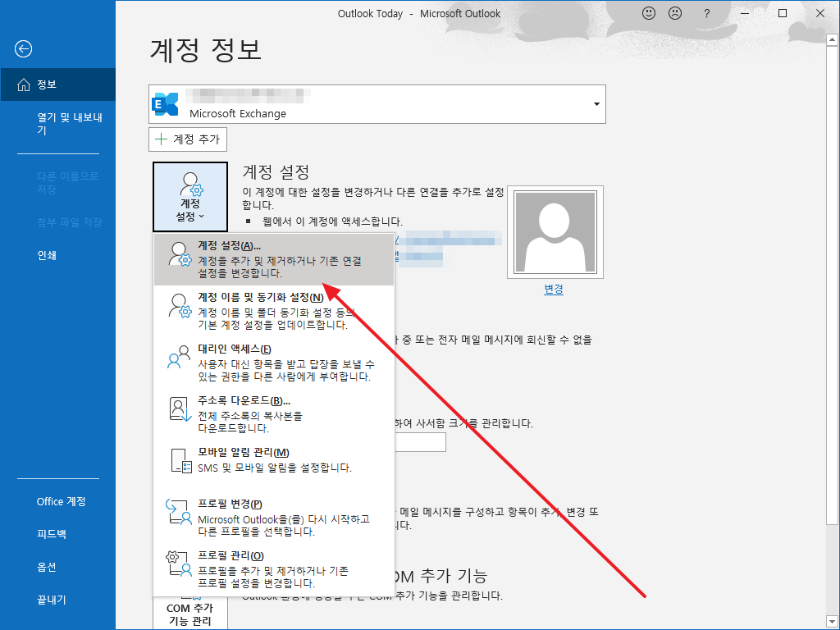
Task: Send a frown with the sad face icon
Action: [x=675, y=13]
